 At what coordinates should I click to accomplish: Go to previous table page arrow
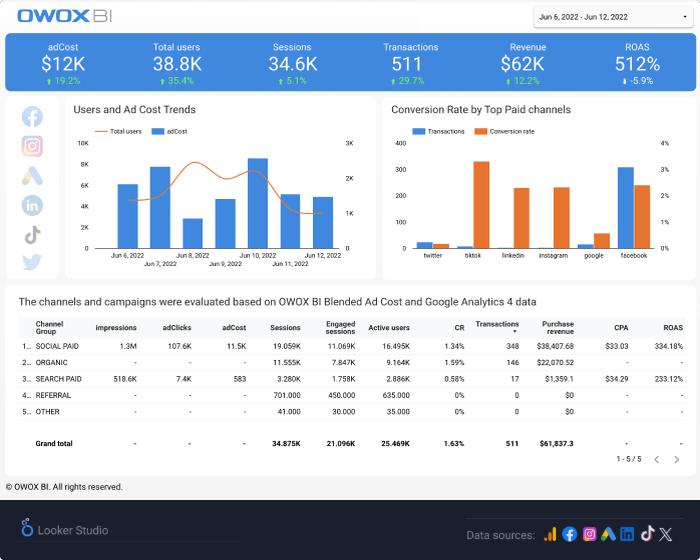click(x=657, y=460)
